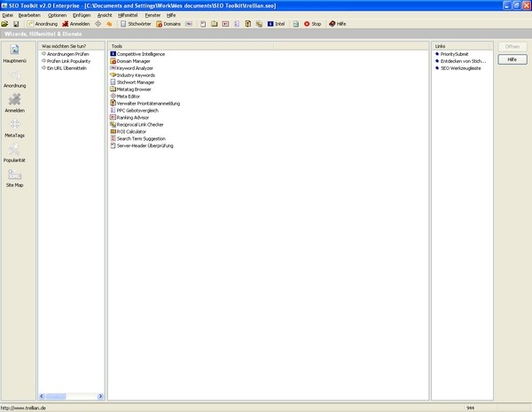Select ROI Calculator in Tools list
Image resolution: width=532 pixels, height=412 pixels.
[131, 131]
